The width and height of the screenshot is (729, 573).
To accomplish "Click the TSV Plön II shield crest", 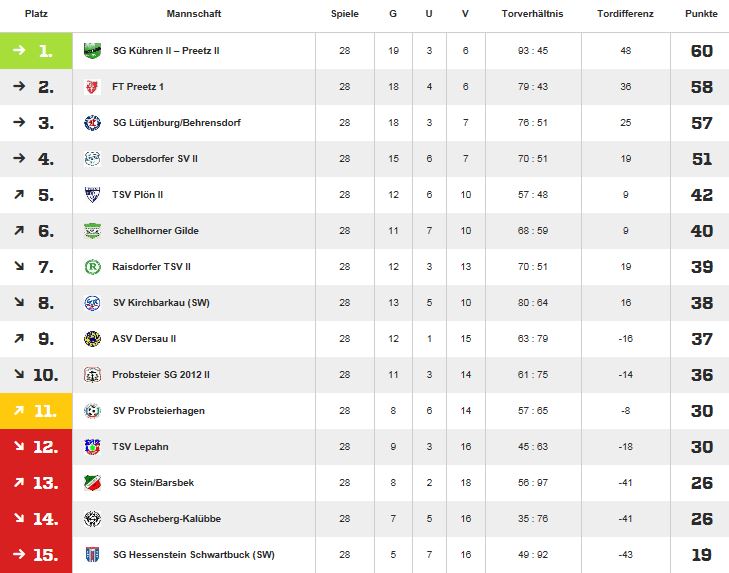I will click(x=92, y=194).
